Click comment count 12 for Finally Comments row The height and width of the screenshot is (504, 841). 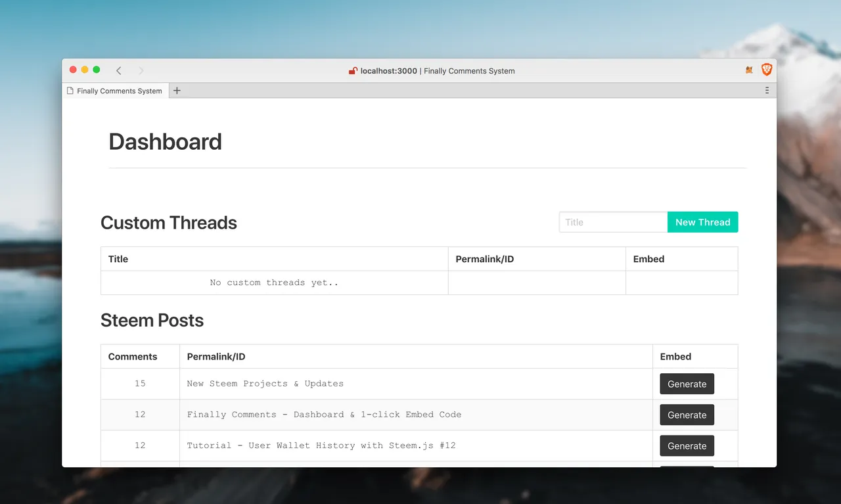140,415
